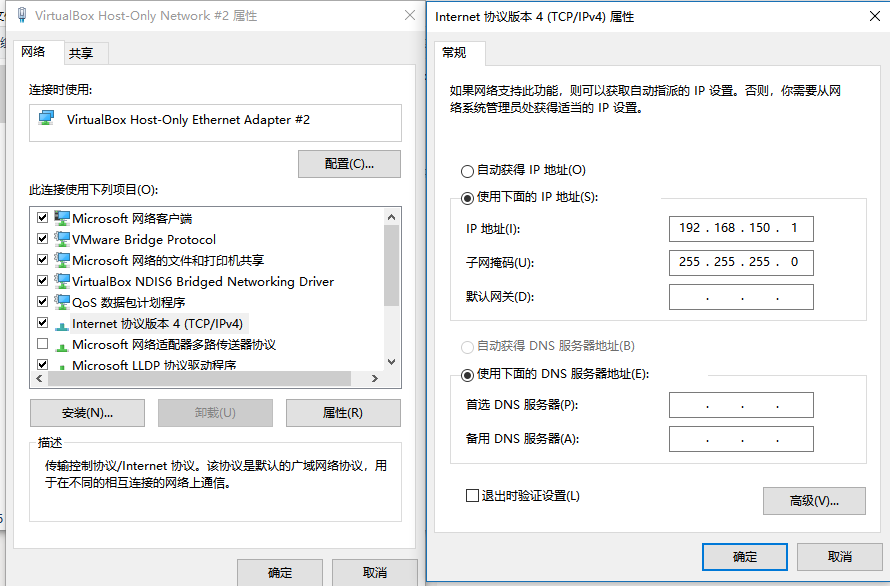Select the Microsoft 网络适配器多路传送器协议 icon
The image size is (890, 586).
pos(62,346)
